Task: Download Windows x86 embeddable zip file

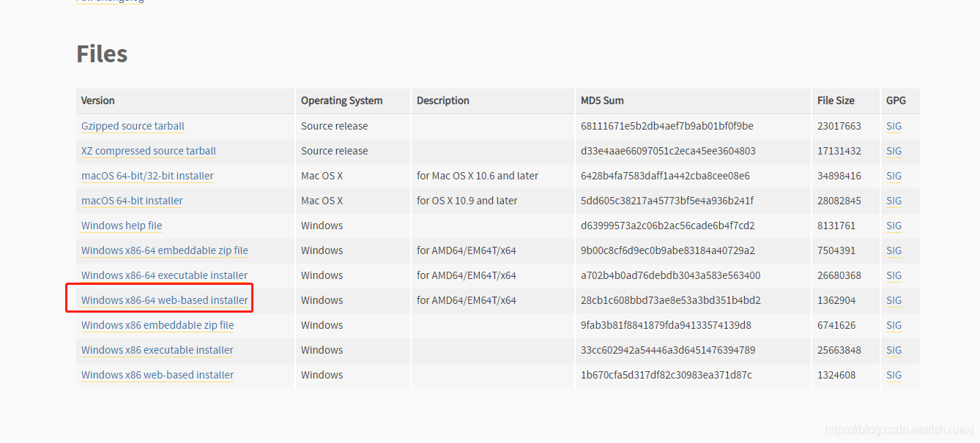Action: (157, 325)
